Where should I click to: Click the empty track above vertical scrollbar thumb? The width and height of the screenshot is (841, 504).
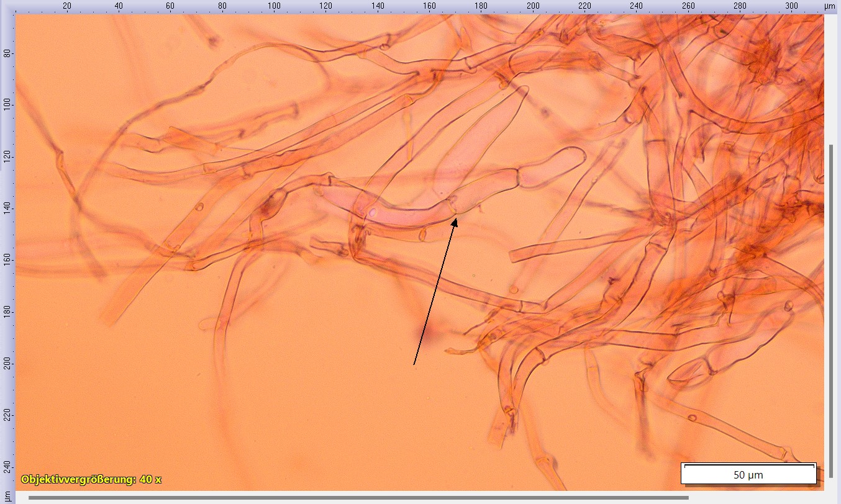(x=832, y=81)
